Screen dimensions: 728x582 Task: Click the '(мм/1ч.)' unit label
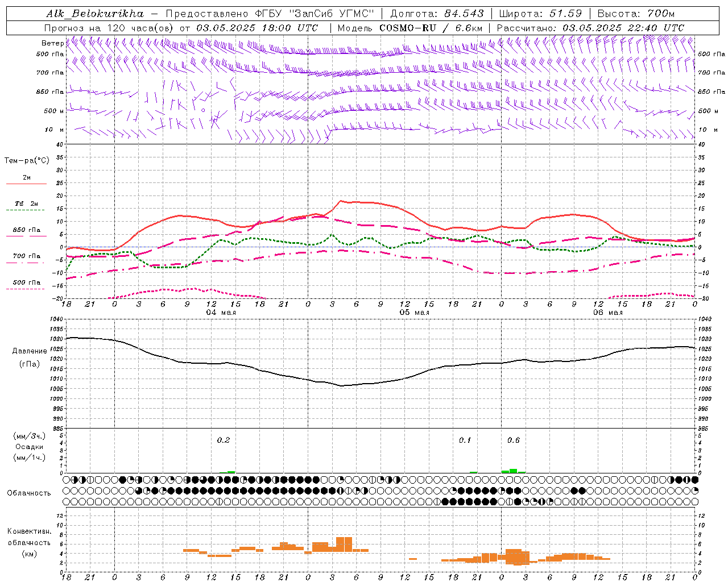pyautogui.click(x=29, y=458)
